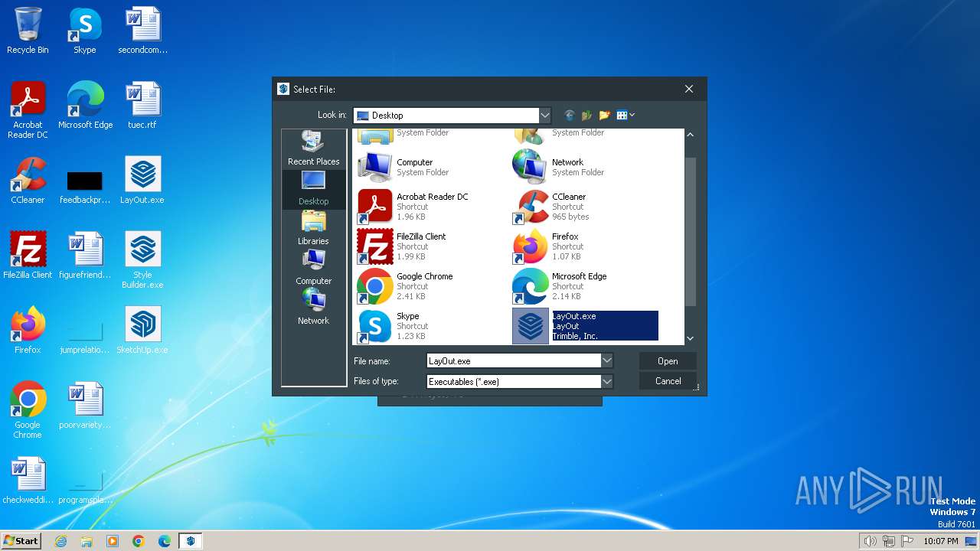Open Google Chrome from taskbar

(x=139, y=541)
